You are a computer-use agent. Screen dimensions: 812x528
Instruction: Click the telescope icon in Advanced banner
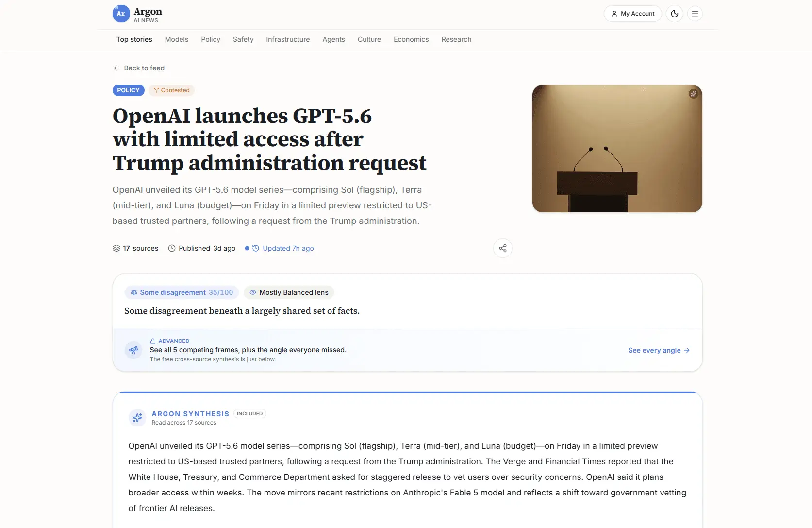tap(133, 350)
